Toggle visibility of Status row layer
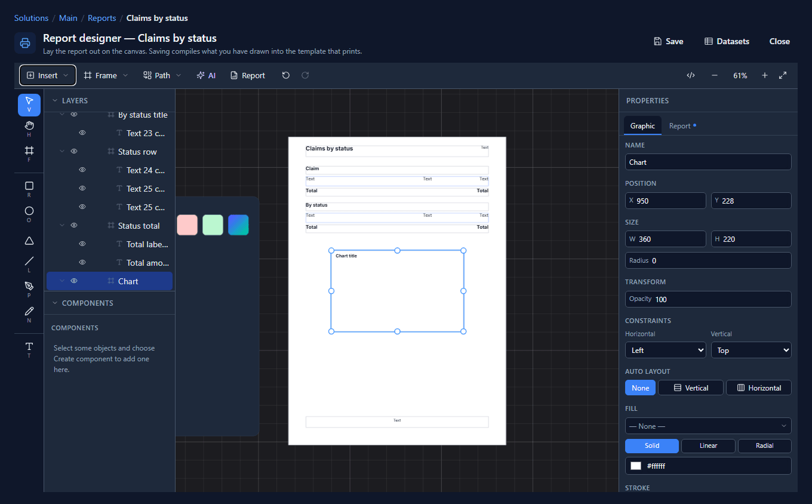Viewport: 812px width, 504px height. pyautogui.click(x=74, y=152)
